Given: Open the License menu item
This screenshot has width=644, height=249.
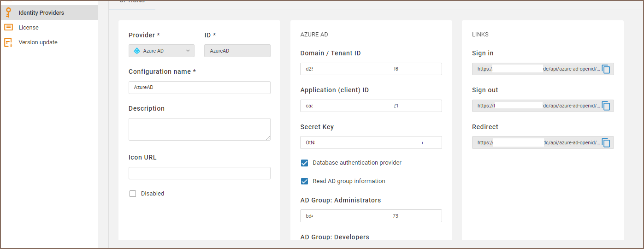Looking at the screenshot, I should (29, 28).
